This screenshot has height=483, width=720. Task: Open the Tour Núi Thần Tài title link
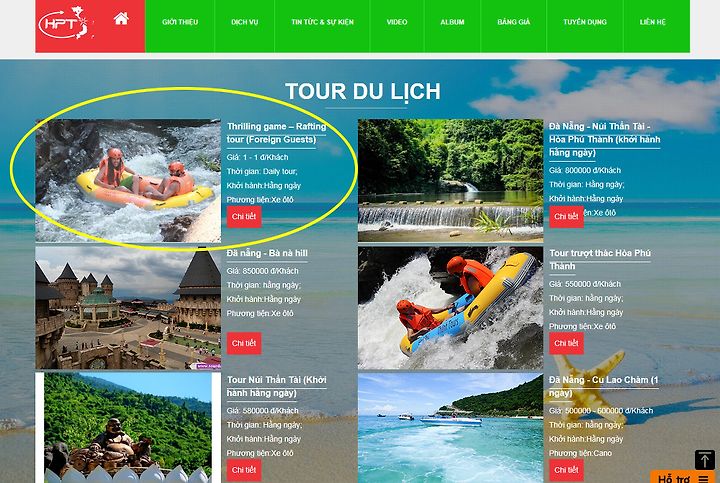(x=276, y=387)
